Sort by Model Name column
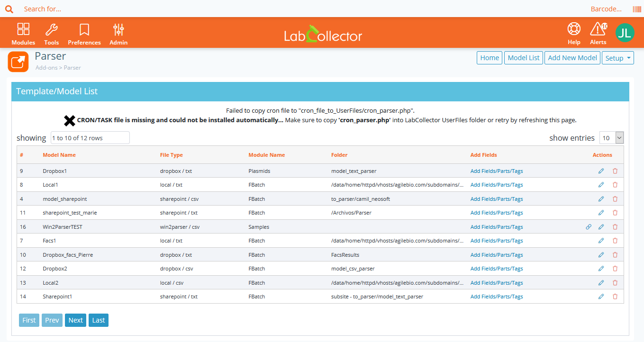The image size is (644, 342). [x=59, y=155]
